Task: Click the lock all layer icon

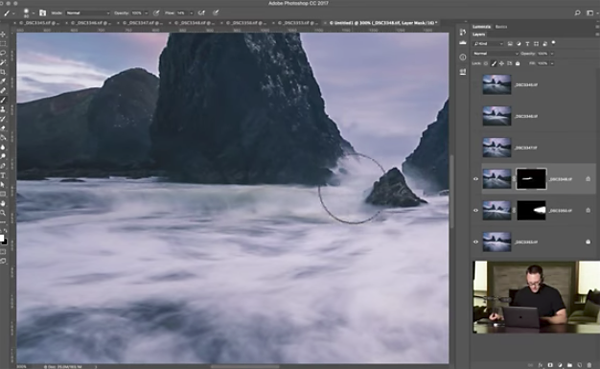Action: click(x=518, y=64)
